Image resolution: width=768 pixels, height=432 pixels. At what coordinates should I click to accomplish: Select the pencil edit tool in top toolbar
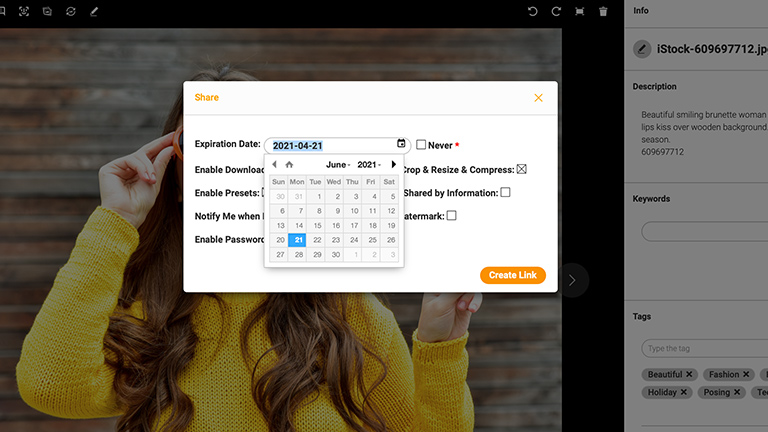(94, 11)
